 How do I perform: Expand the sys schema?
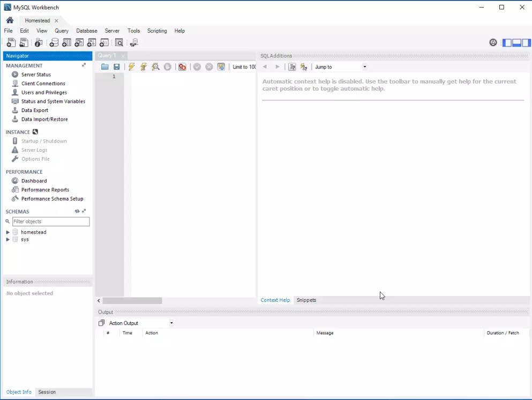pyautogui.click(x=8, y=239)
